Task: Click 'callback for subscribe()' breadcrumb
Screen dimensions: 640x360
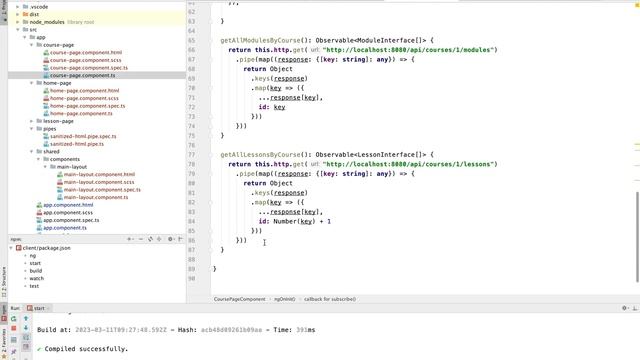Action: 330,299
